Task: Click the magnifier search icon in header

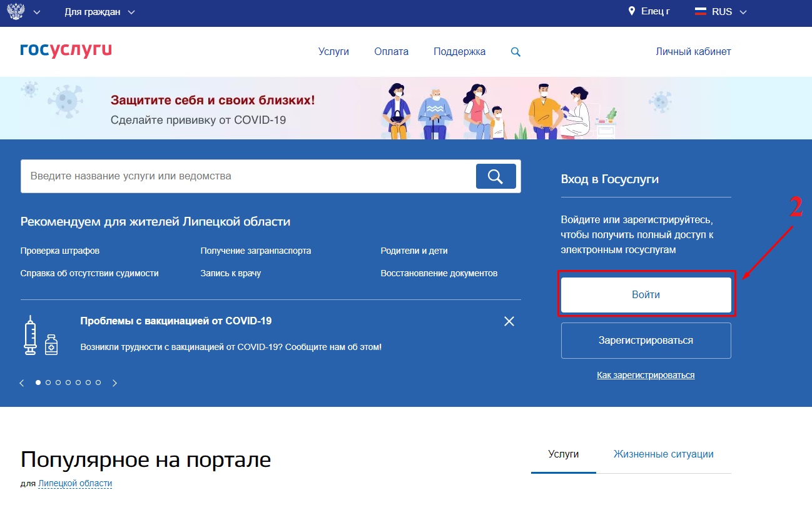Action: pyautogui.click(x=515, y=52)
